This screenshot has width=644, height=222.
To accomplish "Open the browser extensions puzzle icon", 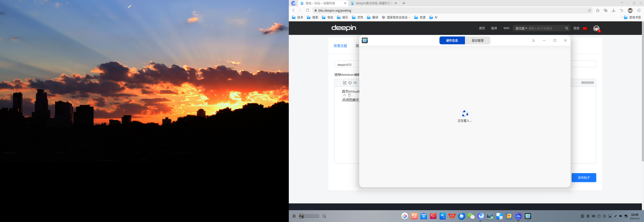I will pyautogui.click(x=598, y=11).
